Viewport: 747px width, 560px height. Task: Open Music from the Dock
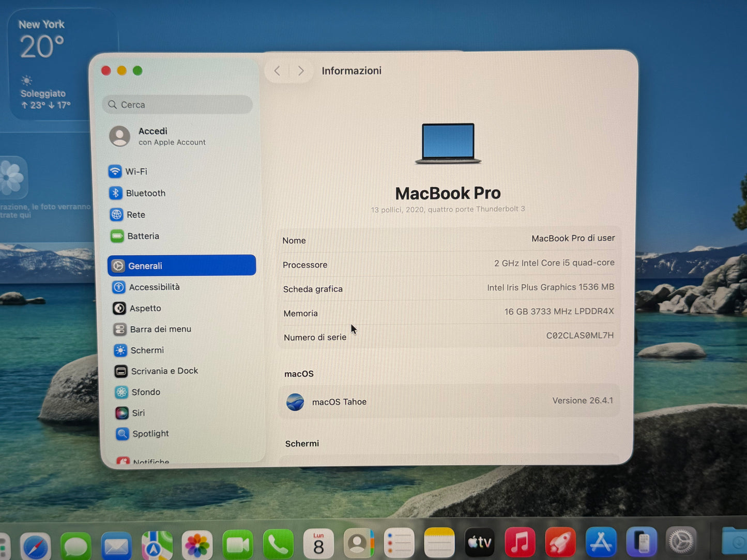tap(520, 542)
